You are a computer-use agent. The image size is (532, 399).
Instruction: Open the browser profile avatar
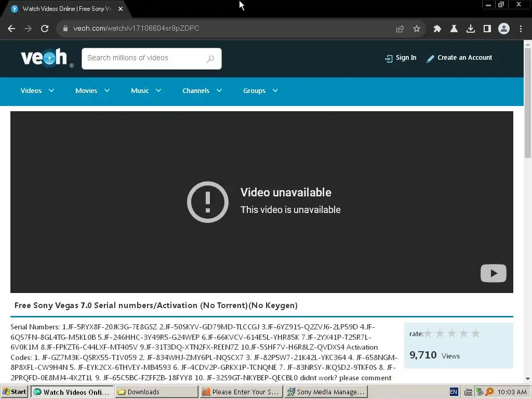[504, 29]
